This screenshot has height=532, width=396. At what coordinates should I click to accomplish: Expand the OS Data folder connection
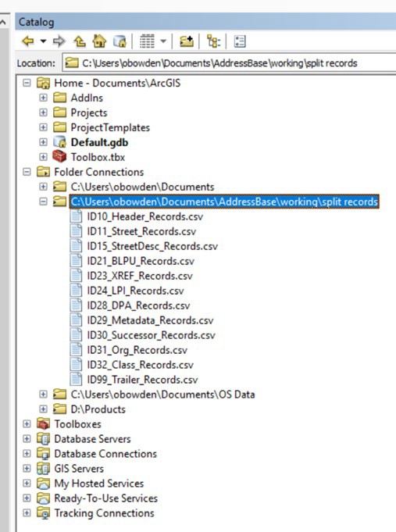coord(43,395)
